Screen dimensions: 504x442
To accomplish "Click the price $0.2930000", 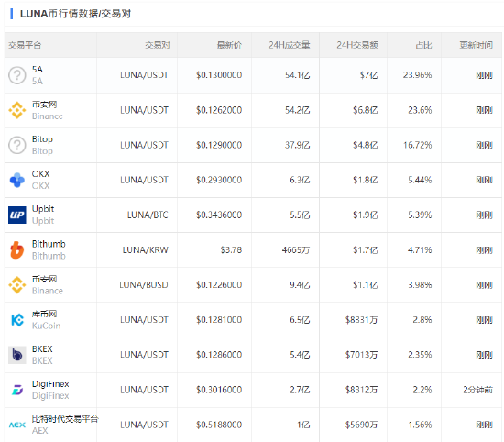I will tap(219, 180).
